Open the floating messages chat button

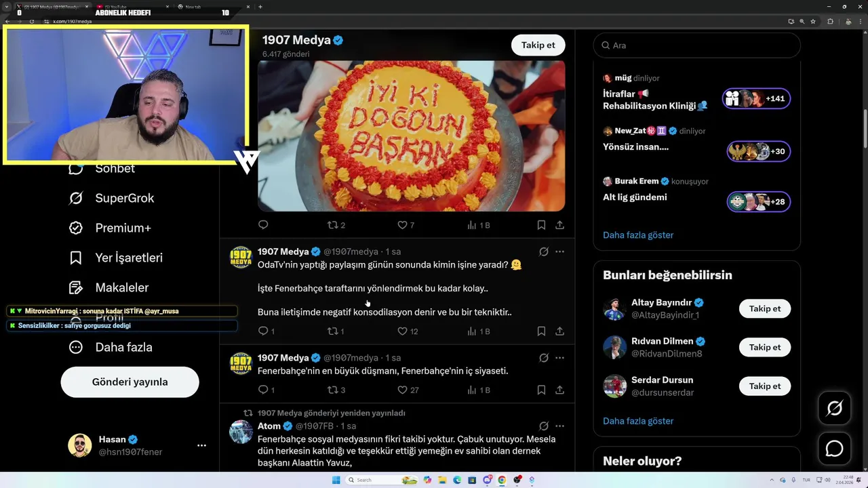point(834,449)
